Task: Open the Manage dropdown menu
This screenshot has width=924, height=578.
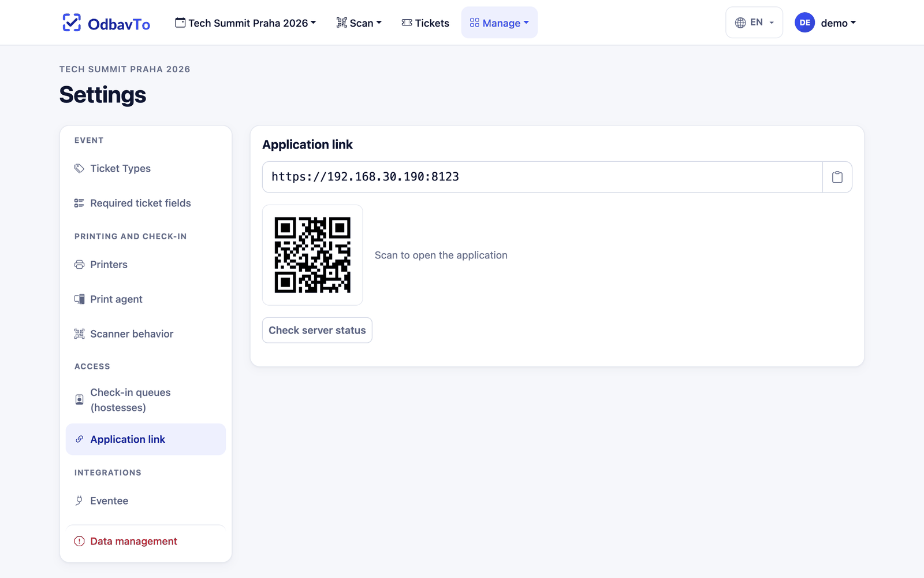Action: coord(500,23)
